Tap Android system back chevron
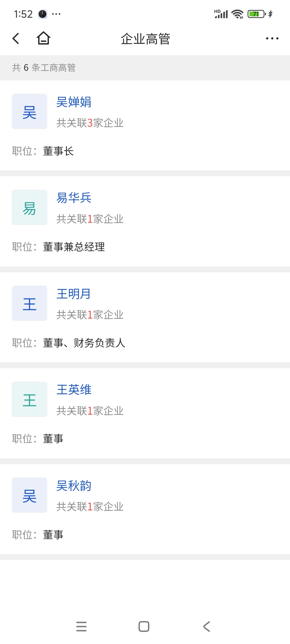 206,627
